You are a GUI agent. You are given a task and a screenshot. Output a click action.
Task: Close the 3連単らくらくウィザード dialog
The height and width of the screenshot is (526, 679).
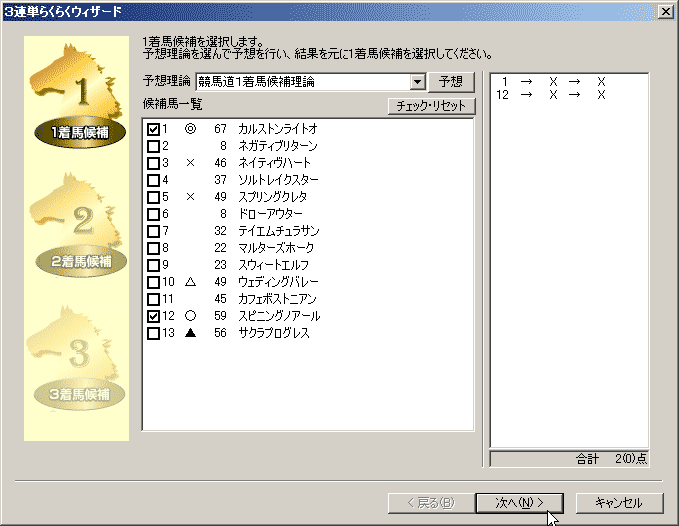point(665,11)
